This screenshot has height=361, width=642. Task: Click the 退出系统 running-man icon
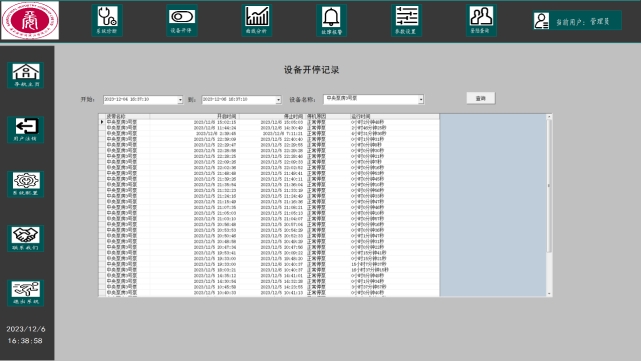(26, 293)
